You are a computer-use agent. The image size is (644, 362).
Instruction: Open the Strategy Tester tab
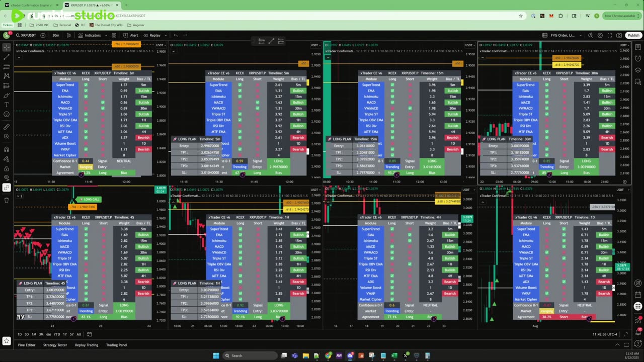[x=55, y=345]
